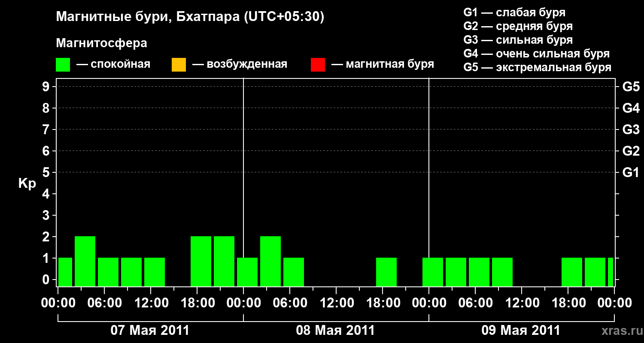644x343 pixels.
Task: Click the 'Kp' axis title
Action: click(27, 183)
